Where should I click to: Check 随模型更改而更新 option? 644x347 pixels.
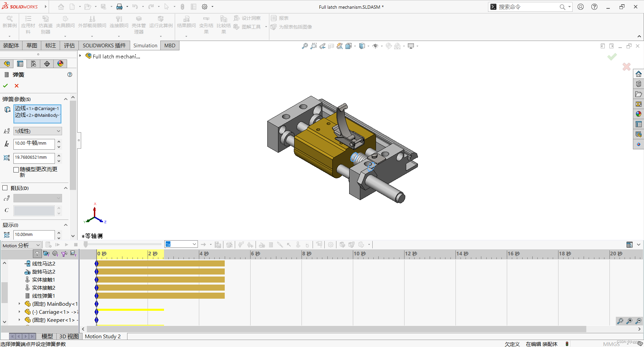point(16,169)
